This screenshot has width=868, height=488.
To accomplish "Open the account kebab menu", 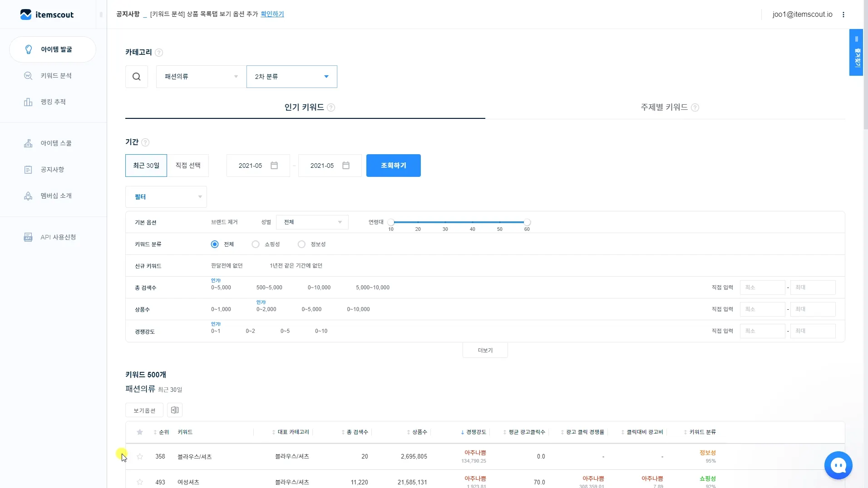I will click(x=843, y=15).
